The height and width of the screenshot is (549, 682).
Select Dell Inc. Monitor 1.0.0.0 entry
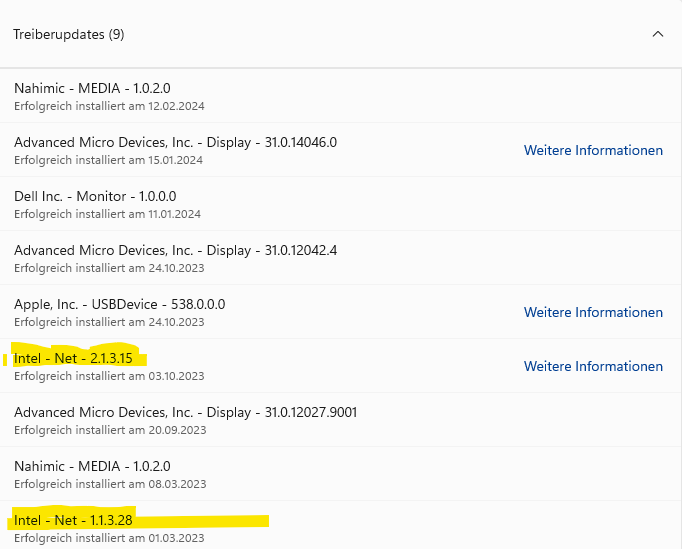[x=341, y=204]
